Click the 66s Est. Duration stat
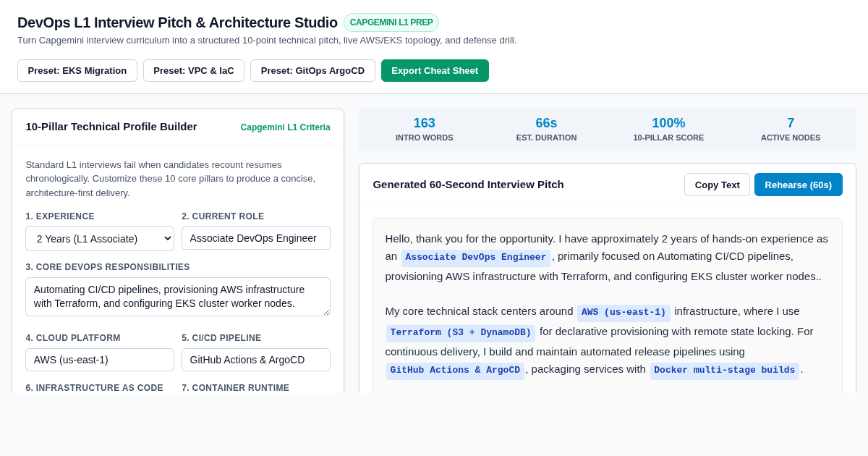The image size is (868, 456). pos(547,129)
